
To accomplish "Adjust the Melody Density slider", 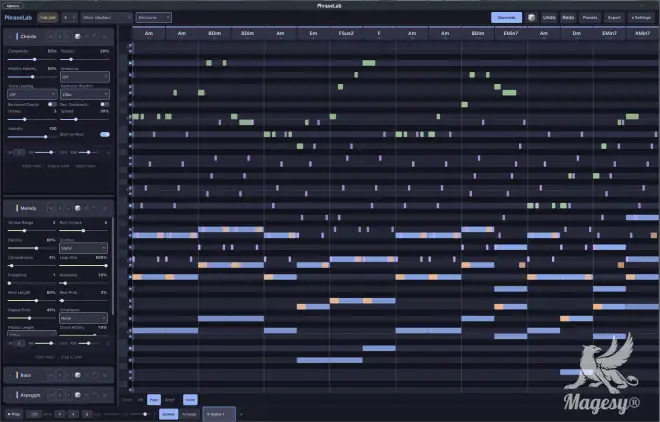I will pyautogui.click(x=32, y=248).
